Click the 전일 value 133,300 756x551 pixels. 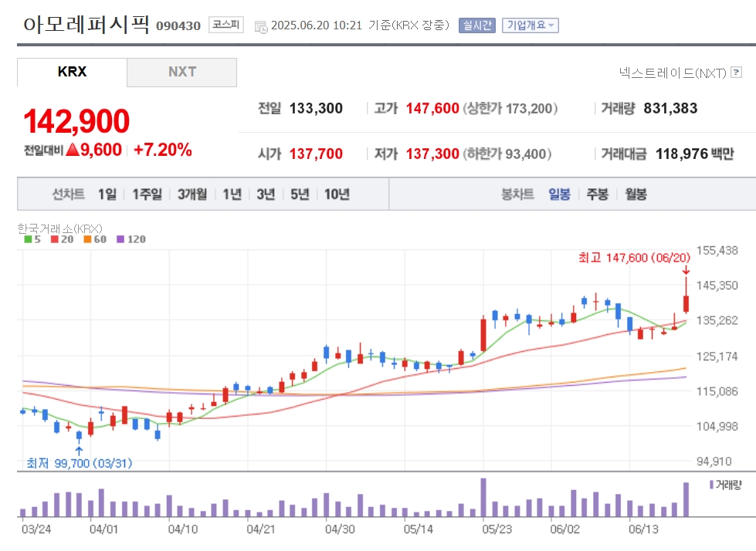coord(316,108)
